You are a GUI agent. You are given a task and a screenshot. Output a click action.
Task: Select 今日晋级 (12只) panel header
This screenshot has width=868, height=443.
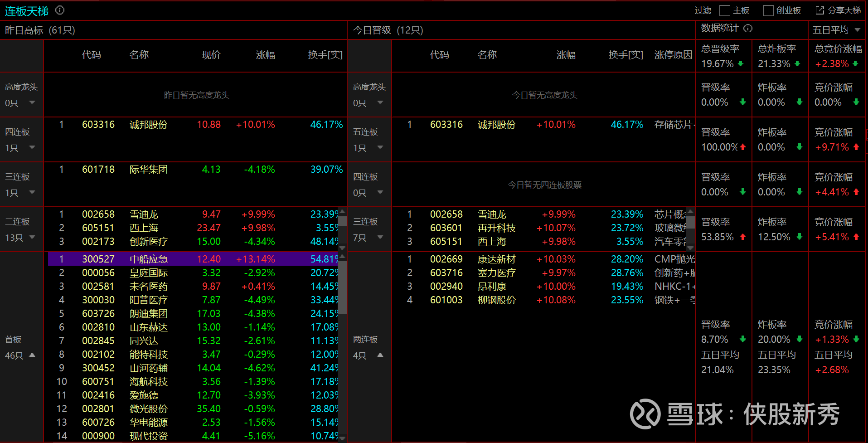pyautogui.click(x=388, y=30)
